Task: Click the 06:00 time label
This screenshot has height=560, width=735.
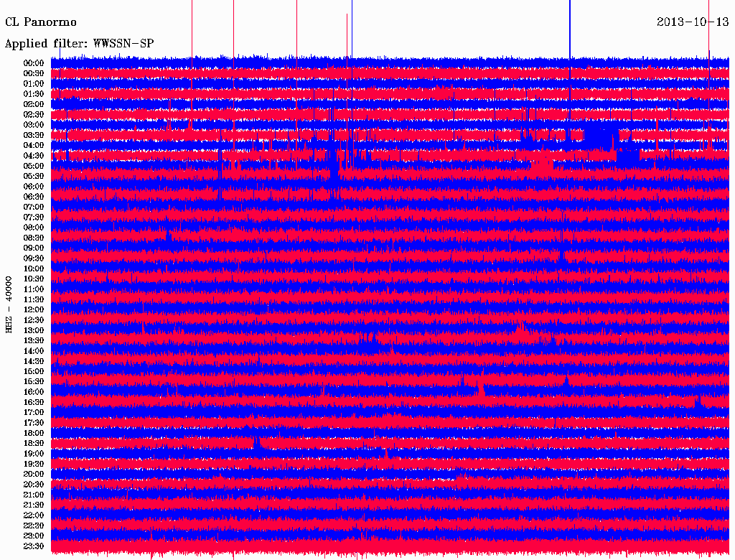Action: [33, 187]
